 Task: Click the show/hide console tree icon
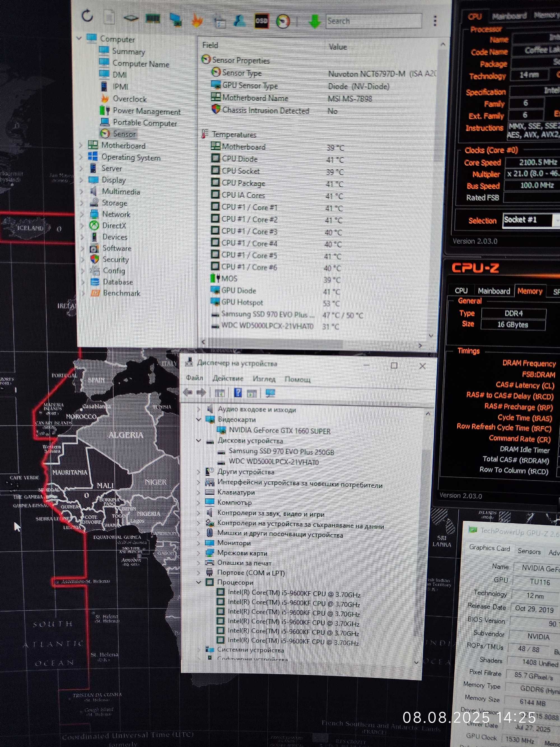pyautogui.click(x=220, y=393)
